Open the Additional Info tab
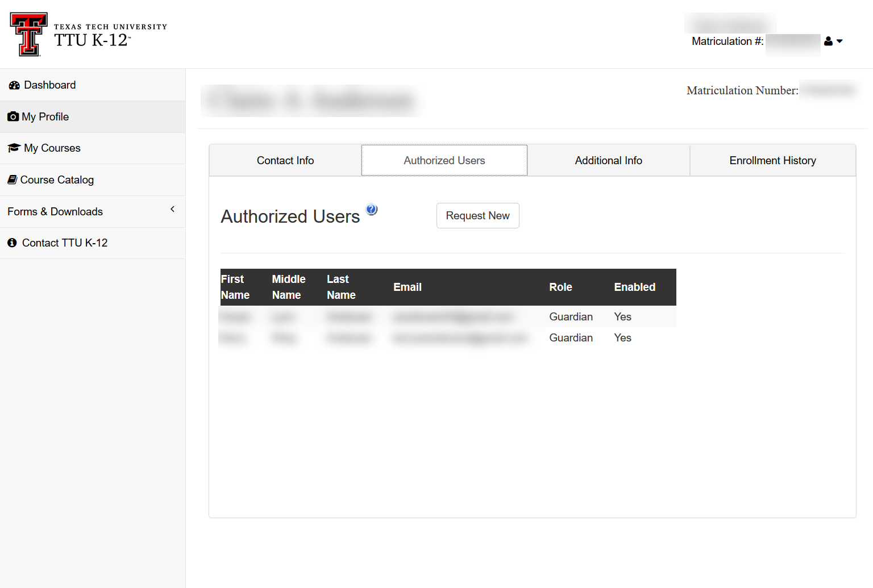Viewport: 873px width, 588px height. tap(608, 161)
